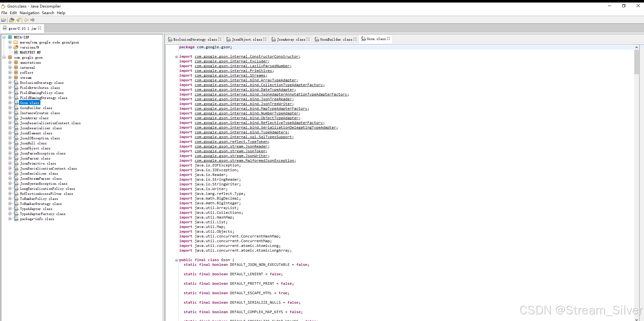Follow the stream.JsonReader import link

point(231,147)
